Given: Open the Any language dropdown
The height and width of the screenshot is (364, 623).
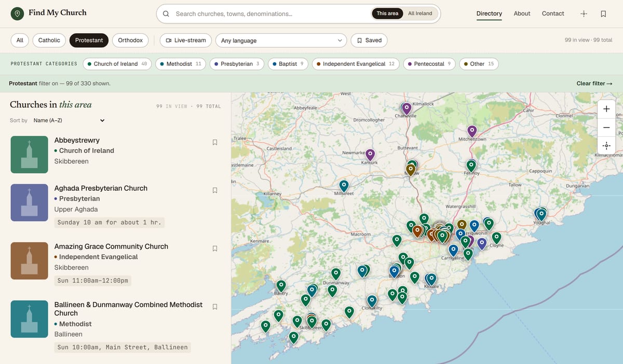Looking at the screenshot, I should tap(281, 40).
